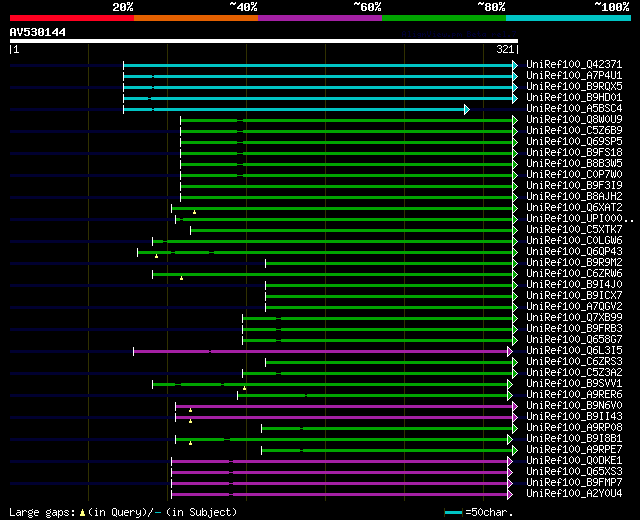Select the UniRef100_Q6QP43 label

574,252
